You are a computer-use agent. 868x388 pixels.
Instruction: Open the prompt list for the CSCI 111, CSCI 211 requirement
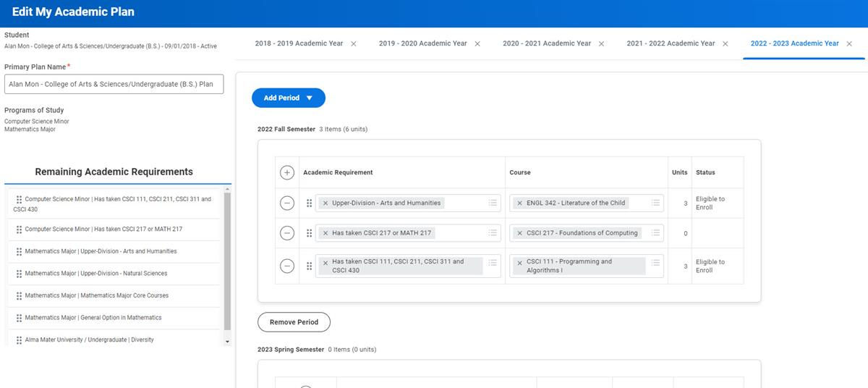(493, 262)
